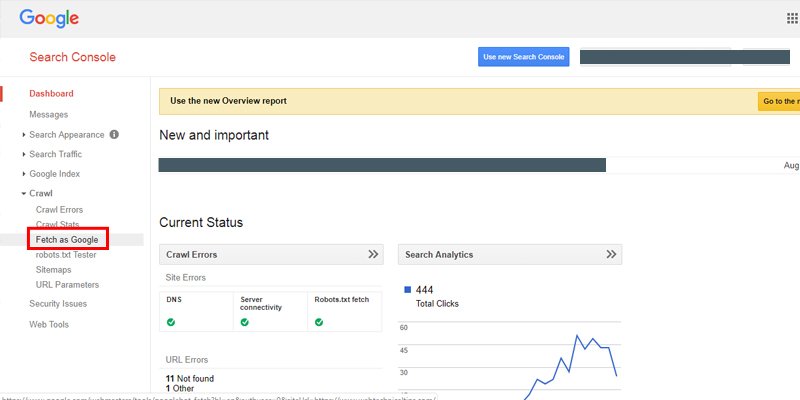The image size is (800, 400).
Task: Open URL Parameters page
Action: [x=67, y=285]
